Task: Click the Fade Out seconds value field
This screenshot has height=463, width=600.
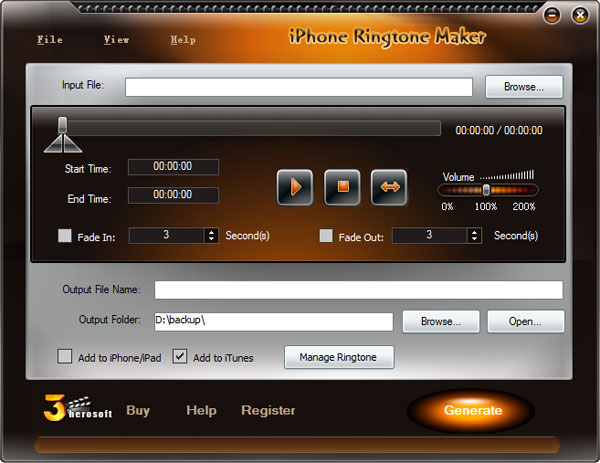Action: pyautogui.click(x=430, y=235)
